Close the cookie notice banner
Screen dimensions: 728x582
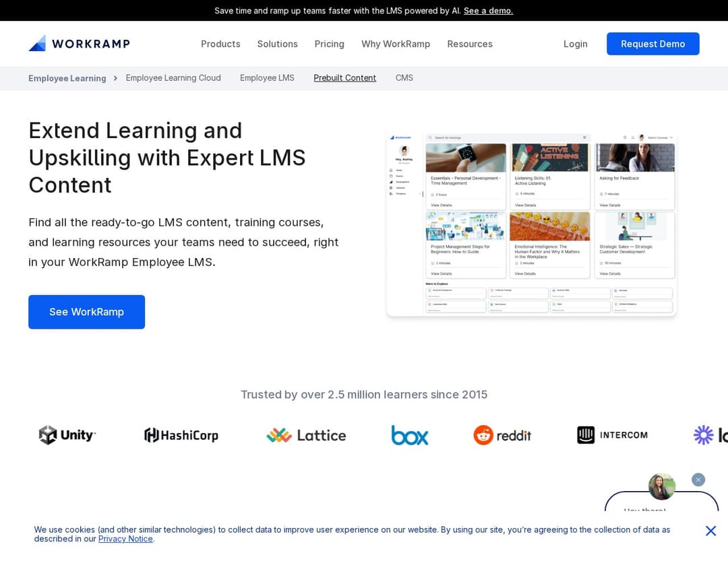[x=710, y=531]
